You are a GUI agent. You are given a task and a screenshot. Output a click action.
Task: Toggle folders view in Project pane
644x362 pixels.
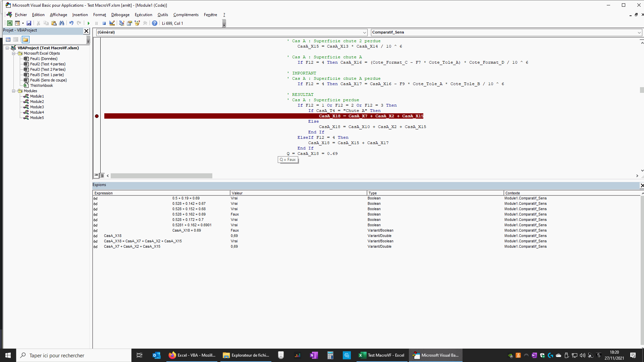pyautogui.click(x=25, y=40)
